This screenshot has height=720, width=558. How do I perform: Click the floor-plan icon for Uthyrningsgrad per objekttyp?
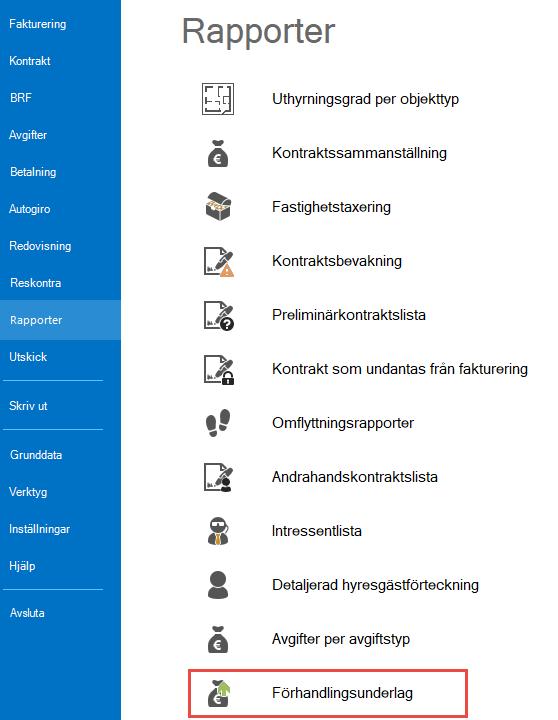coord(218,99)
